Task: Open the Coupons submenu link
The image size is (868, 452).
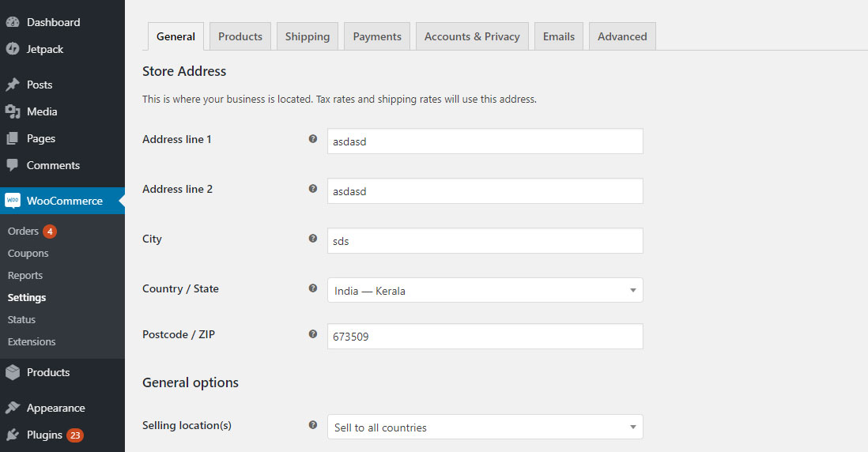Action: (x=28, y=254)
